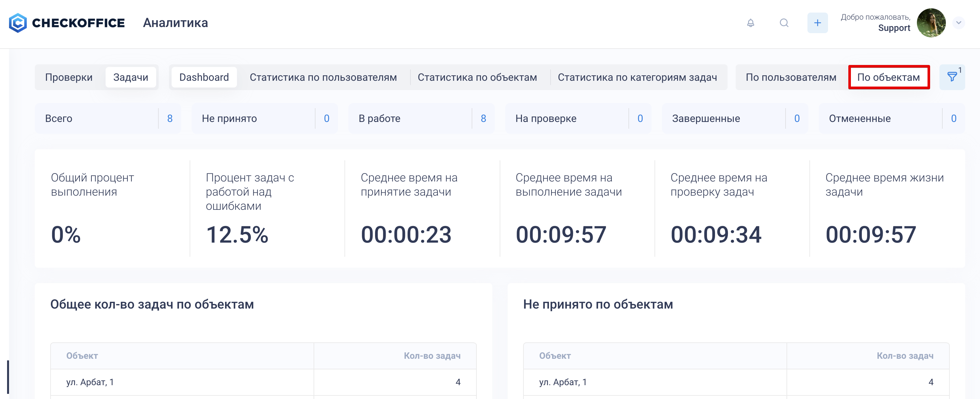The width and height of the screenshot is (980, 399).
Task: Click the Добро пожаловать, Support greeting
Action: click(875, 23)
